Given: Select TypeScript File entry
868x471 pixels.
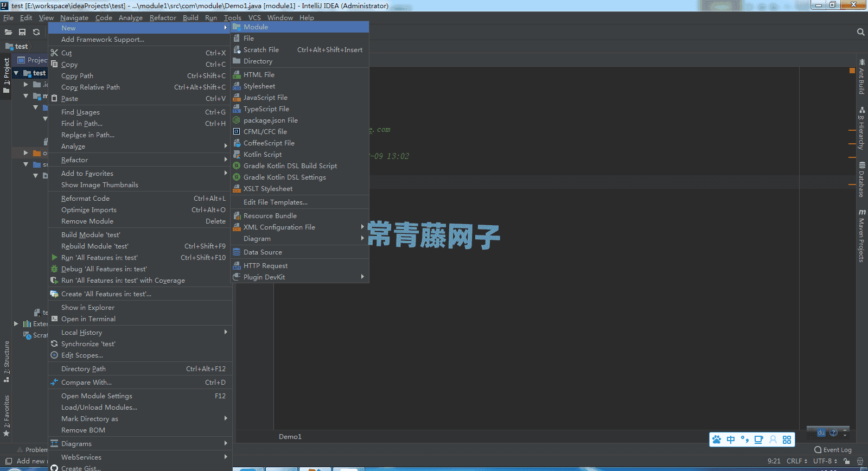Looking at the screenshot, I should [300, 109].
